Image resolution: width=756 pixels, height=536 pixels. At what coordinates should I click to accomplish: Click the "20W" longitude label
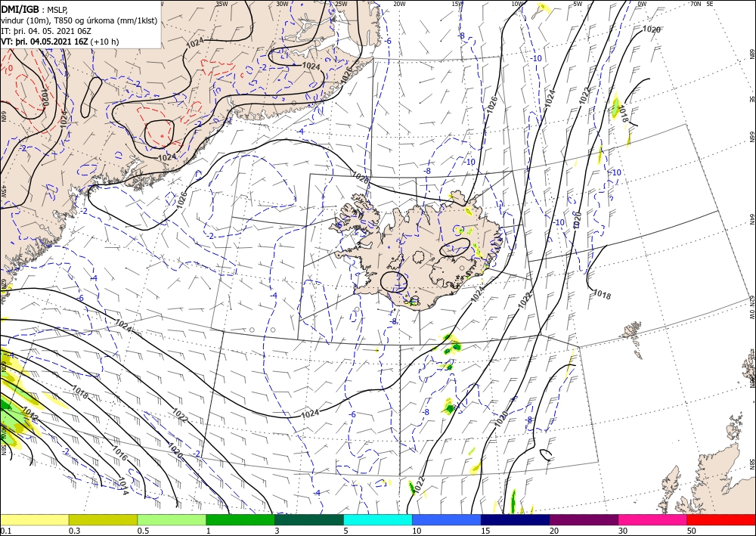(x=398, y=4)
